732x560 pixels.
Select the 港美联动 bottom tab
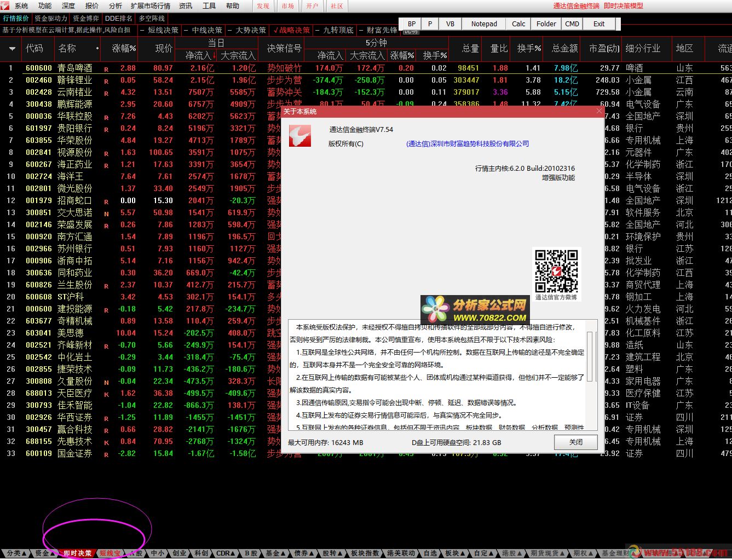point(401,553)
